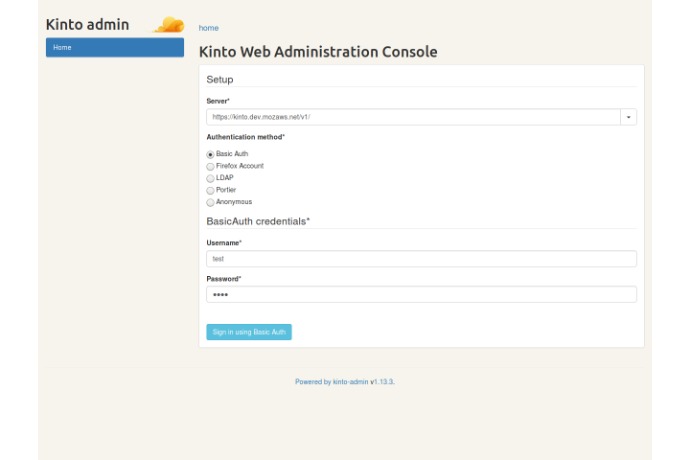Select the LDAP authentication option
Screen dimensions: 690x460
pos(210,178)
